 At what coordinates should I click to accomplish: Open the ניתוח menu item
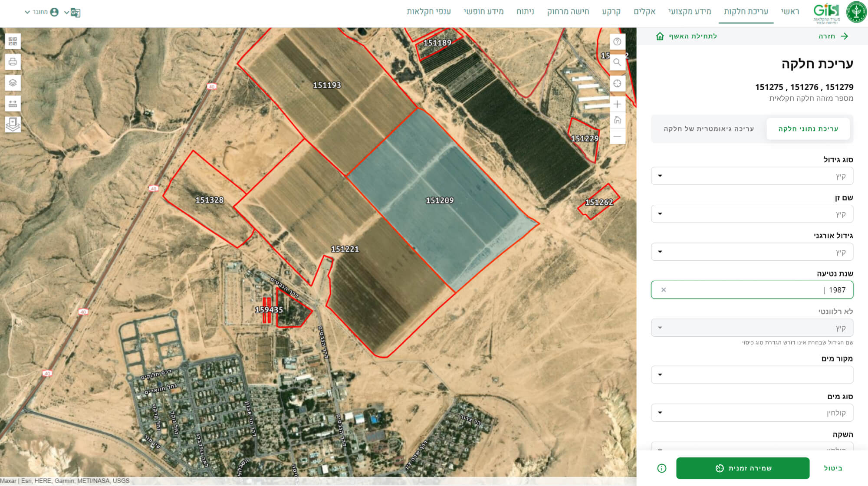[x=525, y=12]
